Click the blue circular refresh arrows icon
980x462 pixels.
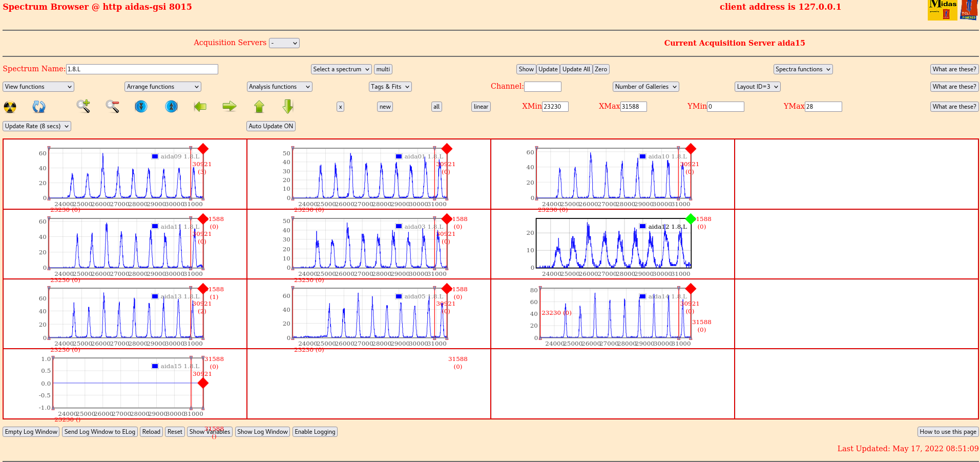point(39,107)
